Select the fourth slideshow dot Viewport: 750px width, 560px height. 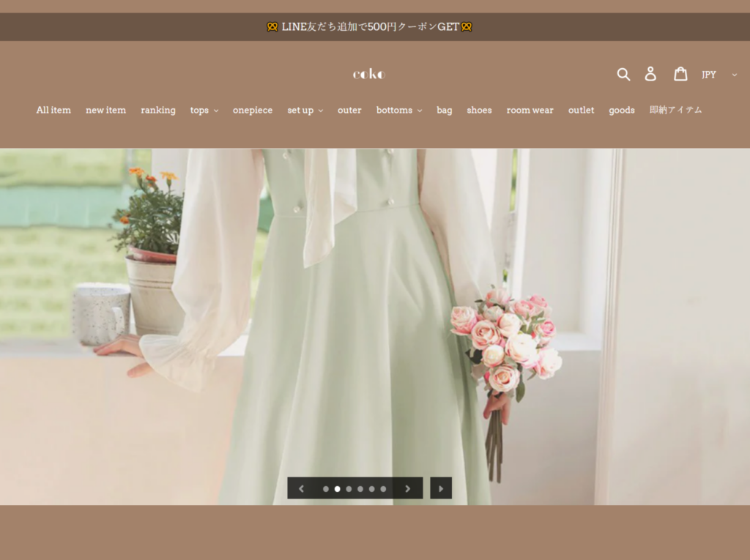pos(360,489)
